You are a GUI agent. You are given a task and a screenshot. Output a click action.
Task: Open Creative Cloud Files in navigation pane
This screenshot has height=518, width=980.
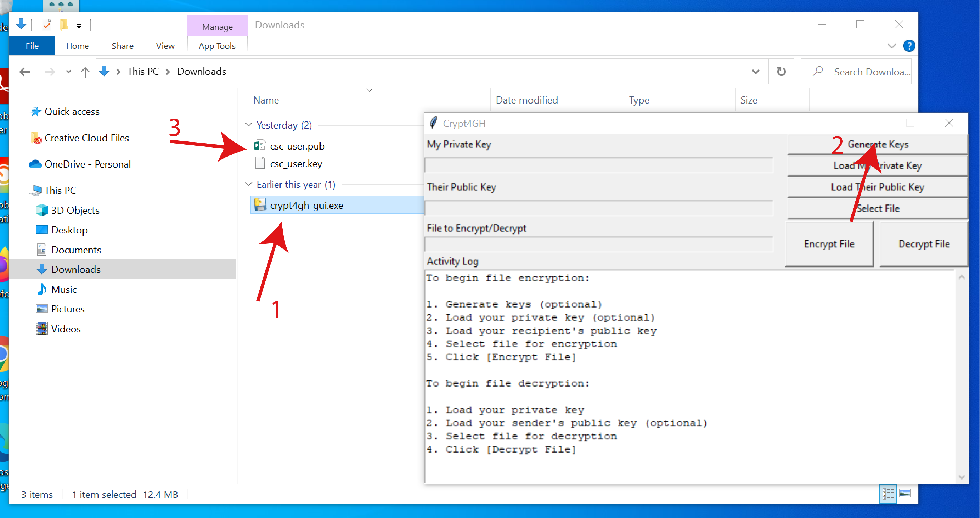coord(87,138)
